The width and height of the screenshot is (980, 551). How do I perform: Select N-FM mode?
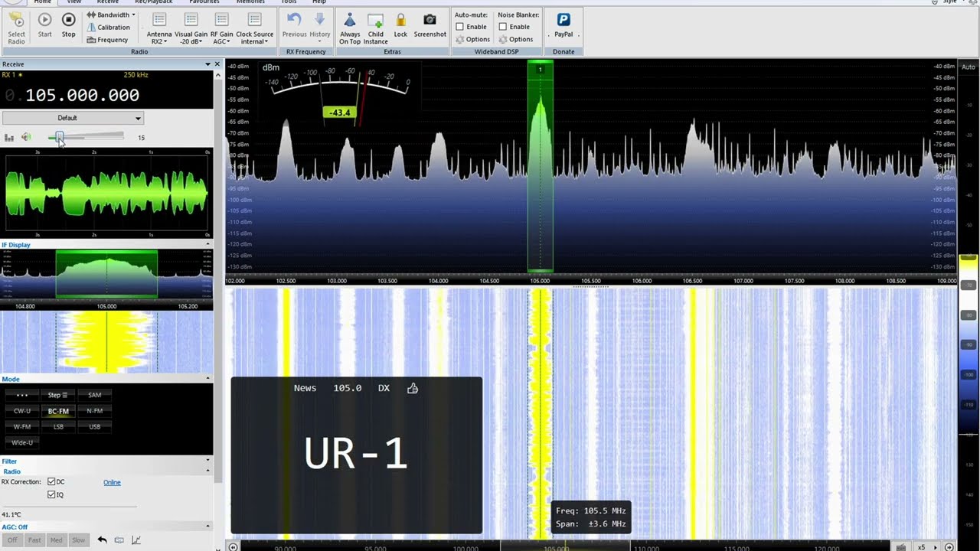point(94,411)
